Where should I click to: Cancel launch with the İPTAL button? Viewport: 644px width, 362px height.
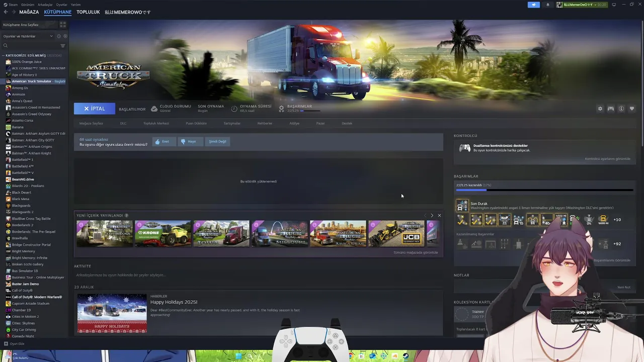tap(95, 109)
